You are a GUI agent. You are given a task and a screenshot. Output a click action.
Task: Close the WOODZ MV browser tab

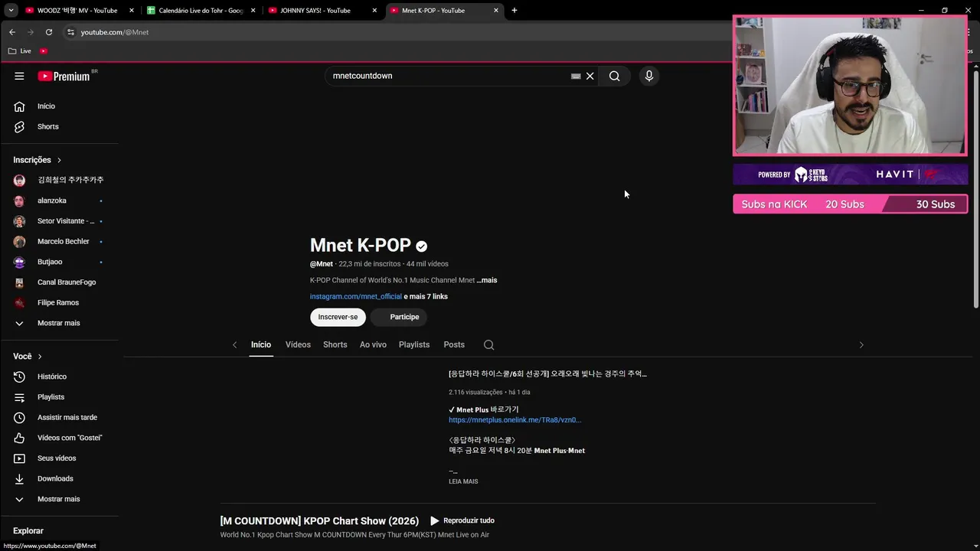click(131, 11)
